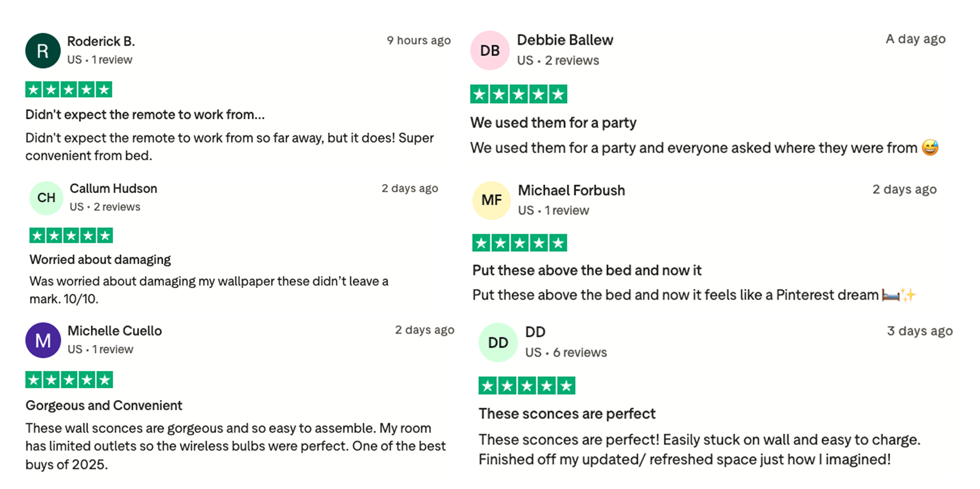Click Roderick B.'s green R avatar

pyautogui.click(x=43, y=51)
